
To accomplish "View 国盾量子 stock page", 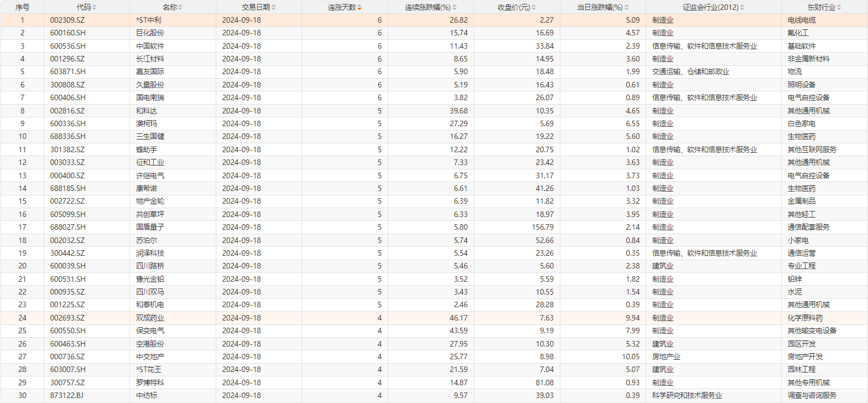I will click(x=150, y=227).
